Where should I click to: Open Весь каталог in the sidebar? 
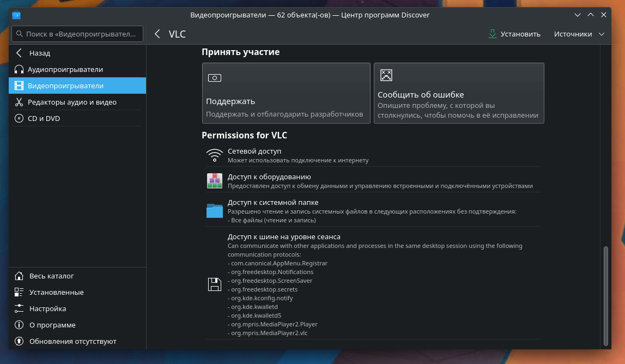pos(51,276)
